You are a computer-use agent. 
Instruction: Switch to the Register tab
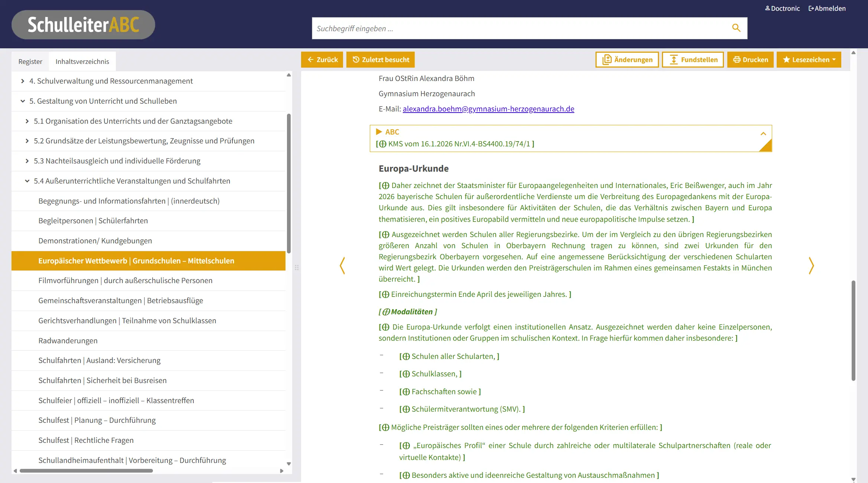[30, 61]
